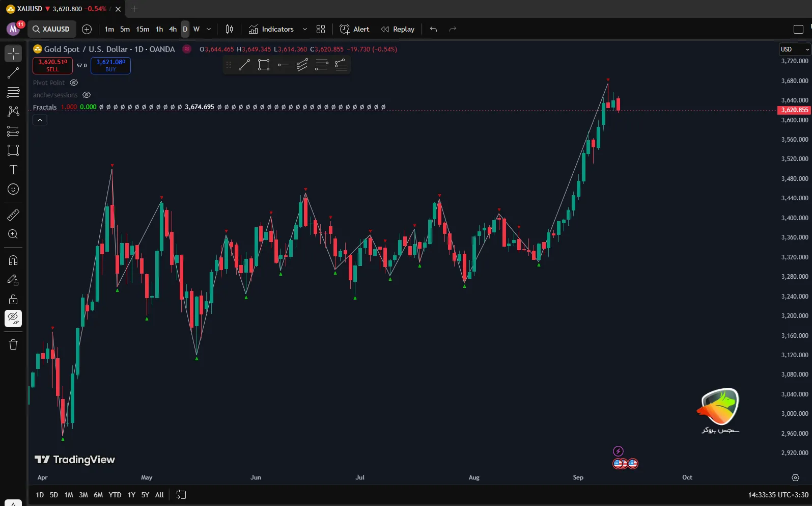
Task: Select the YTD date range
Action: [x=115, y=495]
